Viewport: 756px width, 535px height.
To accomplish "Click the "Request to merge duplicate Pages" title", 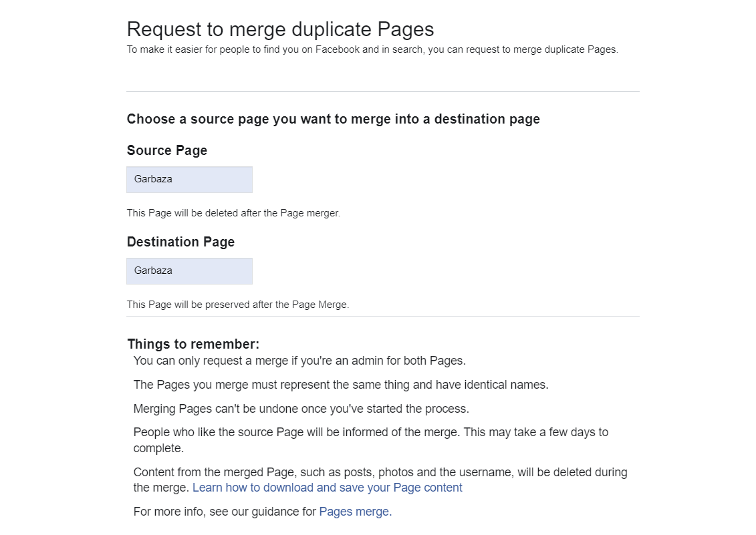I will click(280, 29).
